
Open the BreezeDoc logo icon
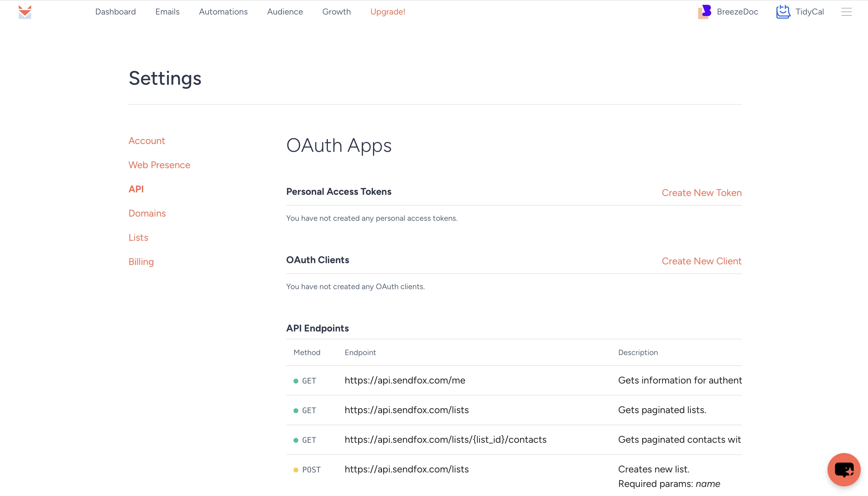(704, 12)
